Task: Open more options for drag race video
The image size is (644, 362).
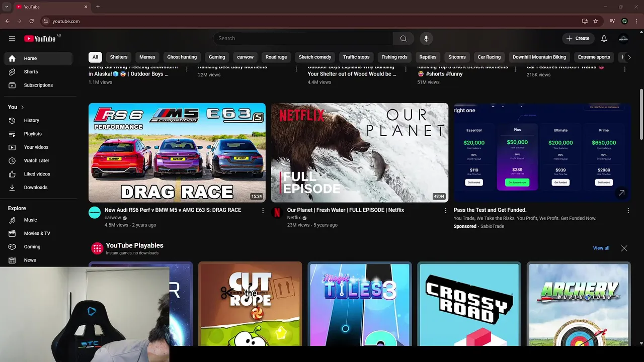Action: coord(263,211)
